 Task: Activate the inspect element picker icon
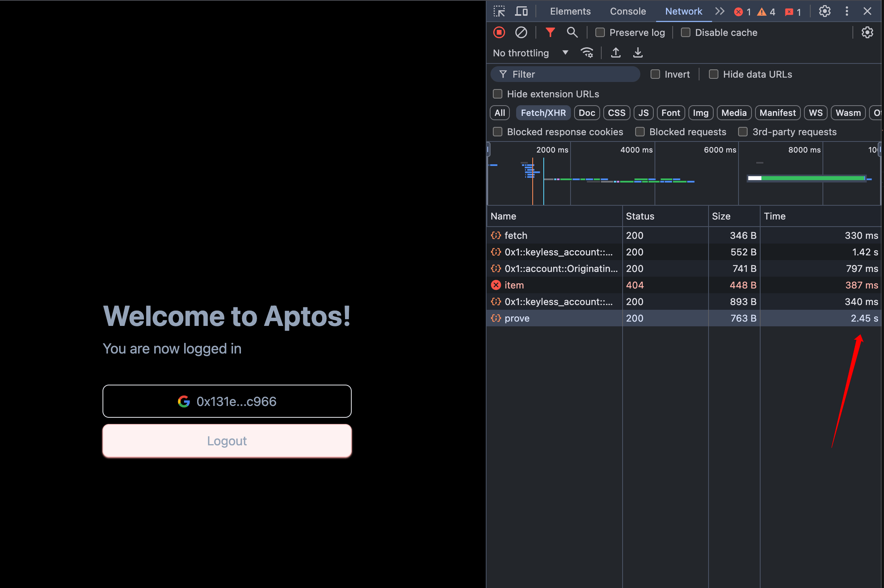[x=499, y=11]
